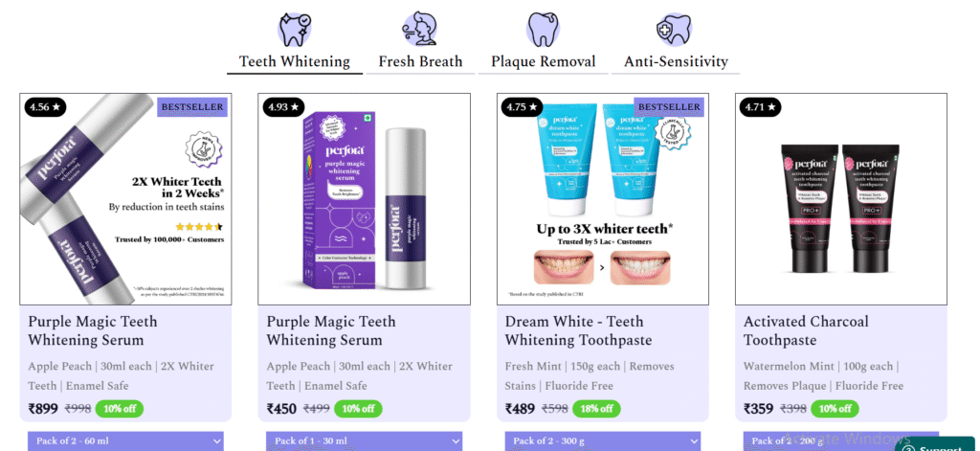
Task: Open the Pack of 1 - 30 ml dropdown
Action: pos(365,441)
